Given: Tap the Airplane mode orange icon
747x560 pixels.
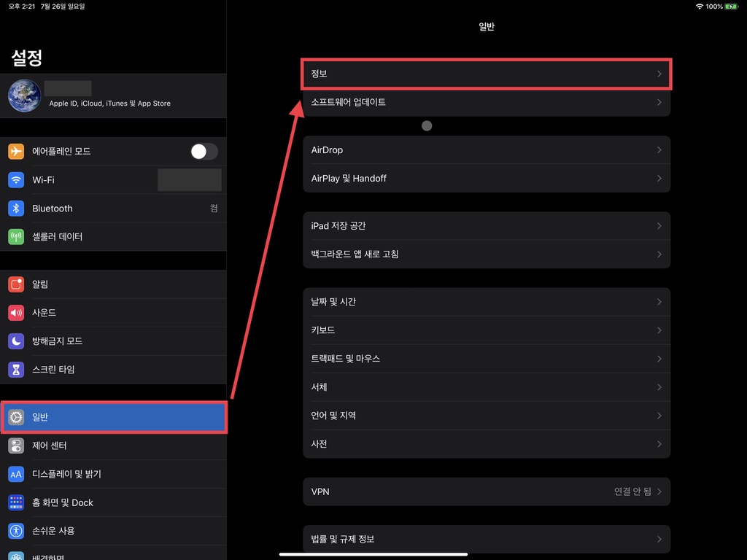Looking at the screenshot, I should 16,152.
